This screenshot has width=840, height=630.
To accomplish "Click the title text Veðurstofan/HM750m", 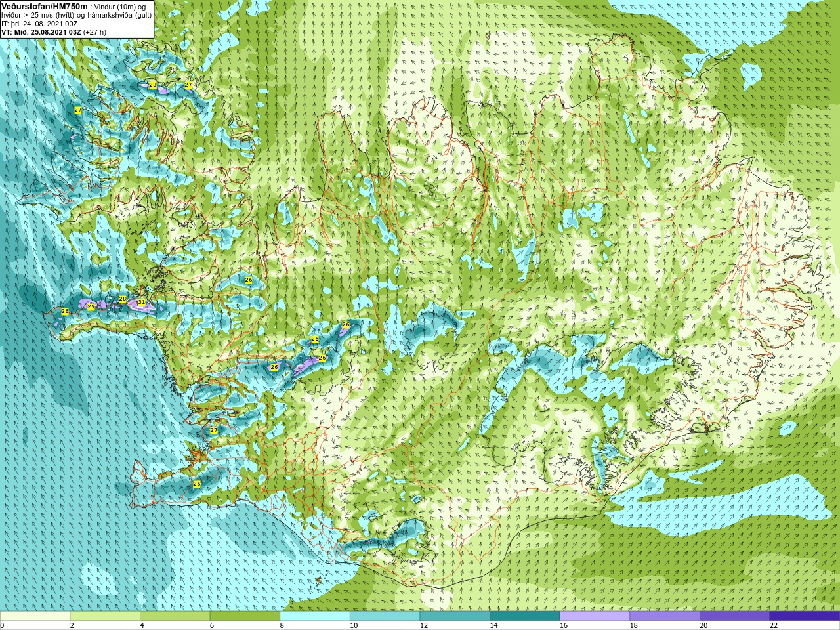I will (45, 6).
